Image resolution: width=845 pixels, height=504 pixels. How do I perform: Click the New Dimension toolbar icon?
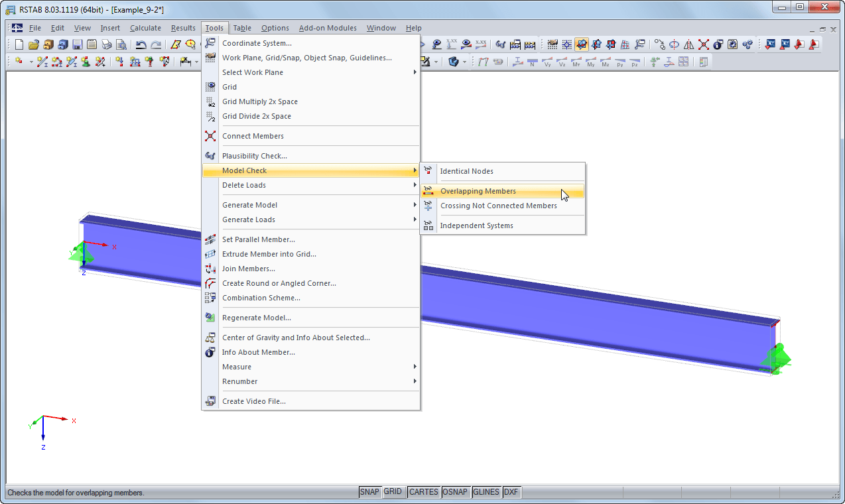coord(186,61)
